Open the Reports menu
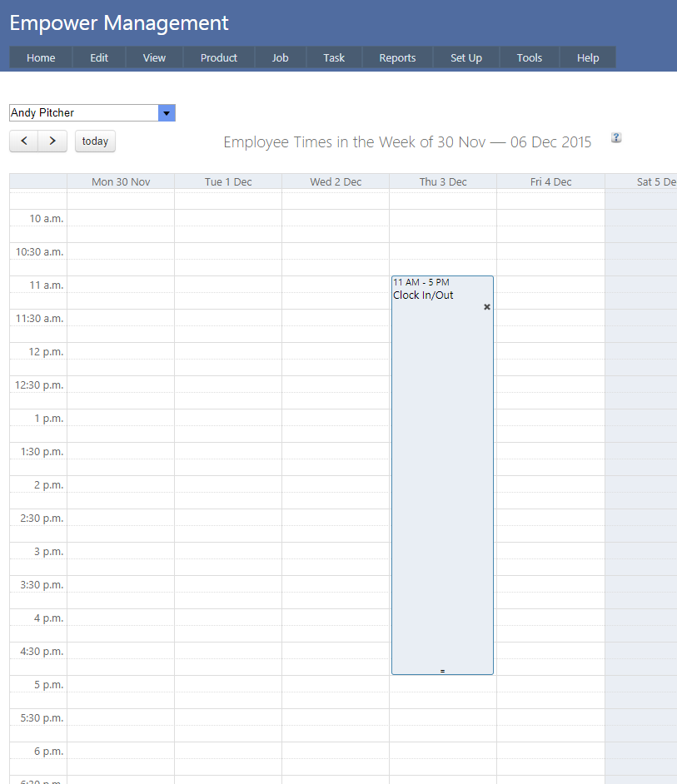 tap(397, 57)
